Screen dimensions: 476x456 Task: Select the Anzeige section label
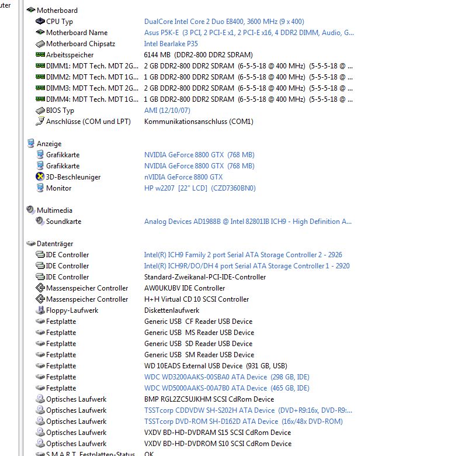[49, 144]
